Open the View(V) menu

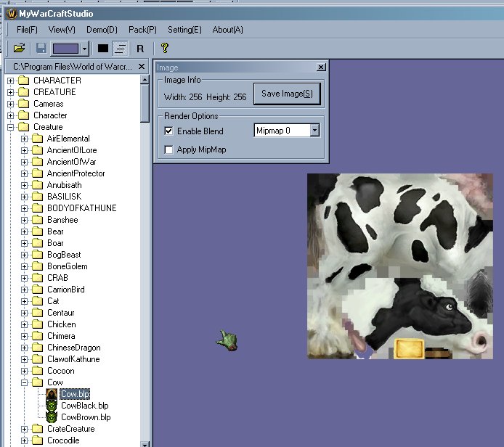coord(62,30)
